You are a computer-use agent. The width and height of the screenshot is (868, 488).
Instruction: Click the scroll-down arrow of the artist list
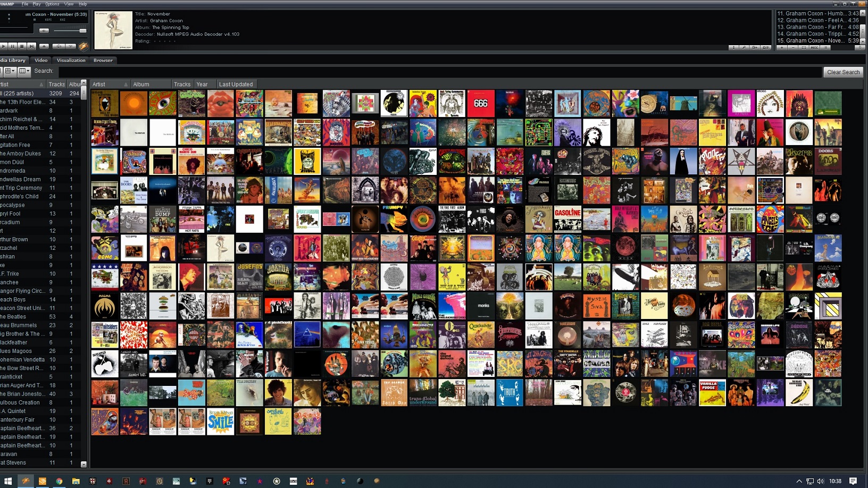coord(84,464)
